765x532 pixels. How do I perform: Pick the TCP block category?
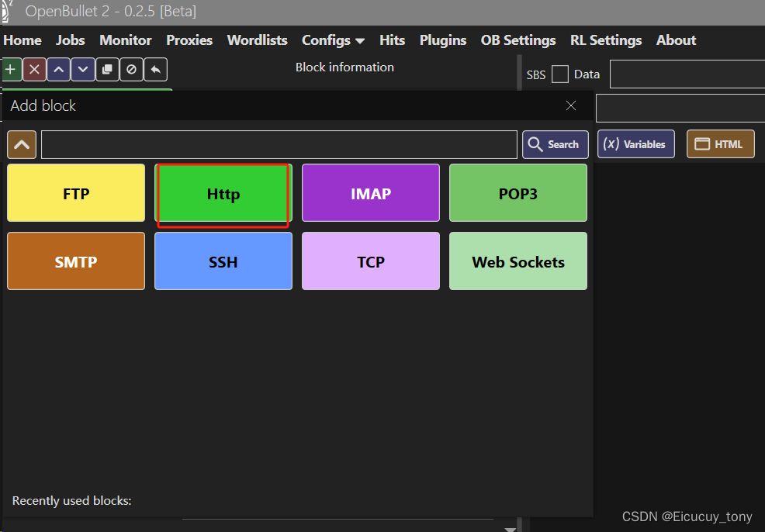point(371,261)
